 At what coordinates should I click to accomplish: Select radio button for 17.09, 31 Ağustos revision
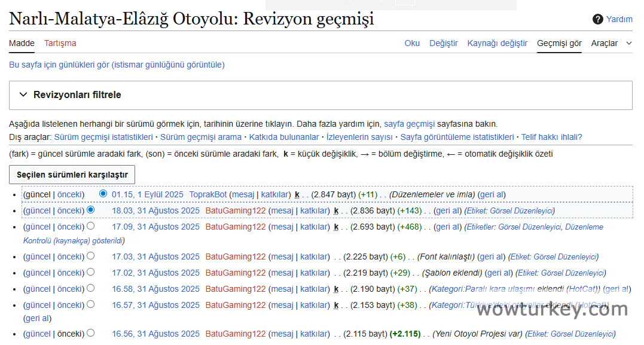(91, 226)
